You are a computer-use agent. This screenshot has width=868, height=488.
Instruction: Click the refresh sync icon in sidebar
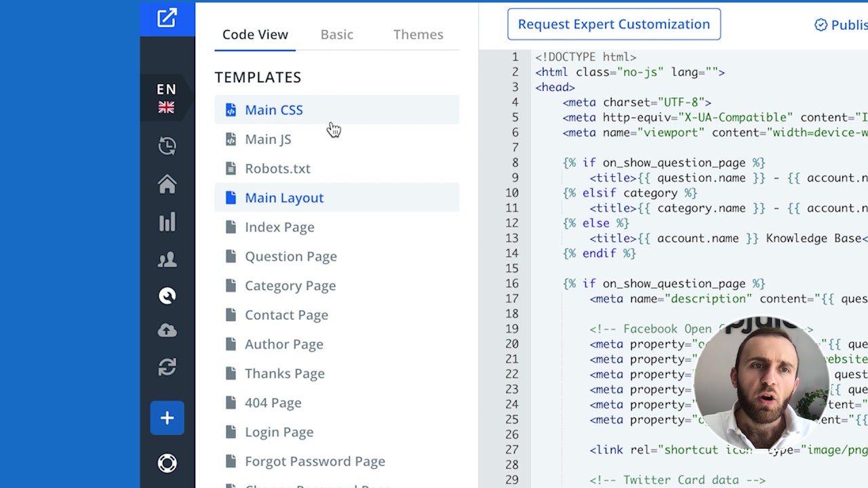[x=167, y=367]
